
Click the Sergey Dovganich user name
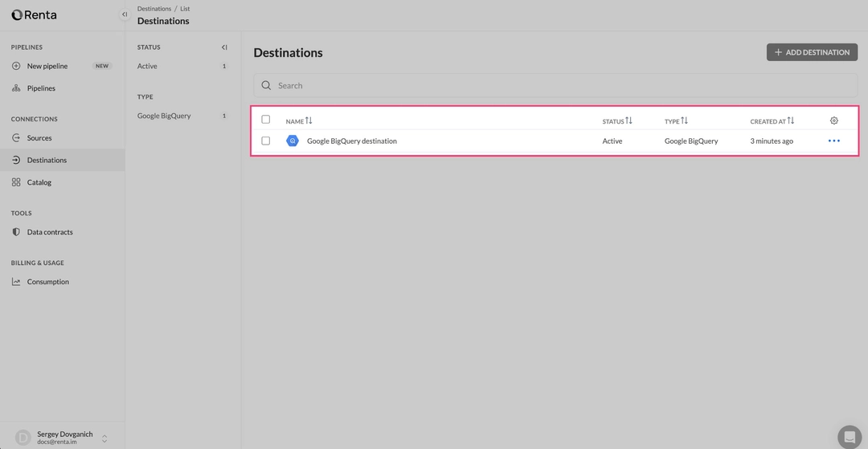click(x=65, y=434)
